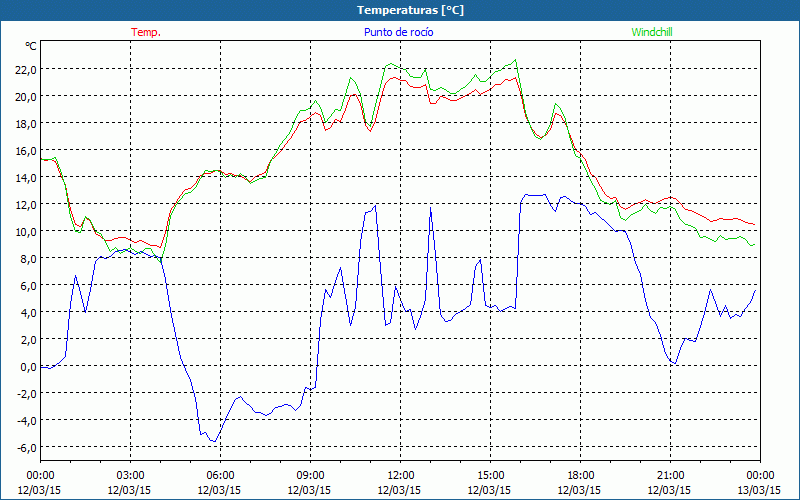Image resolution: width=800 pixels, height=500 pixels.
Task: Click the '22,0' y-axis value
Action: [26, 70]
